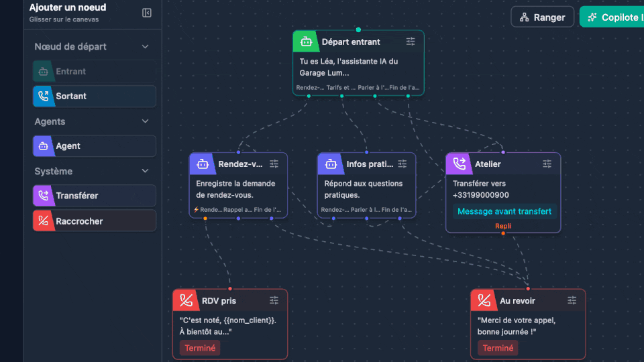
Task: Click the Ranger layout button
Action: [542, 17]
